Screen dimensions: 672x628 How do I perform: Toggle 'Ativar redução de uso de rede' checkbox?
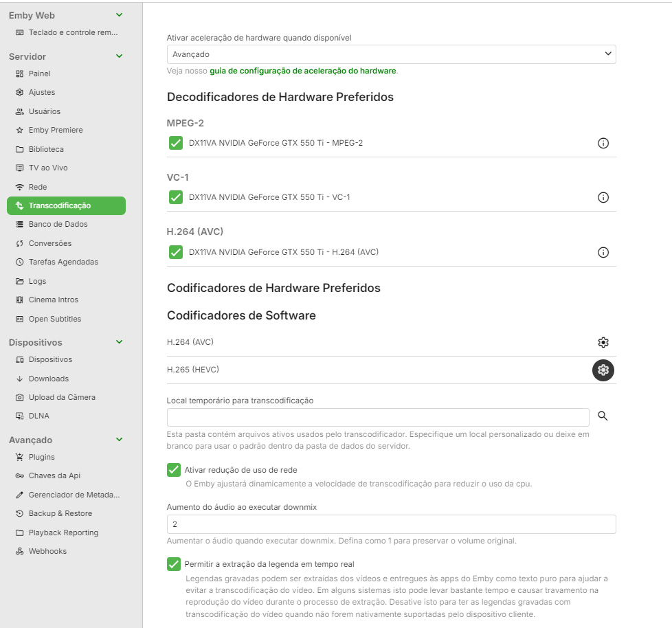[174, 470]
